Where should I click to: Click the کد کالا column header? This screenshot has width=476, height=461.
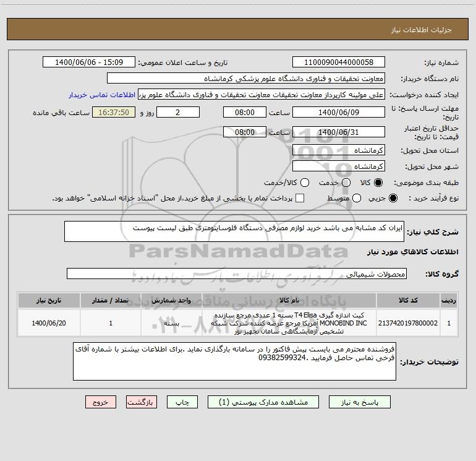(408, 300)
